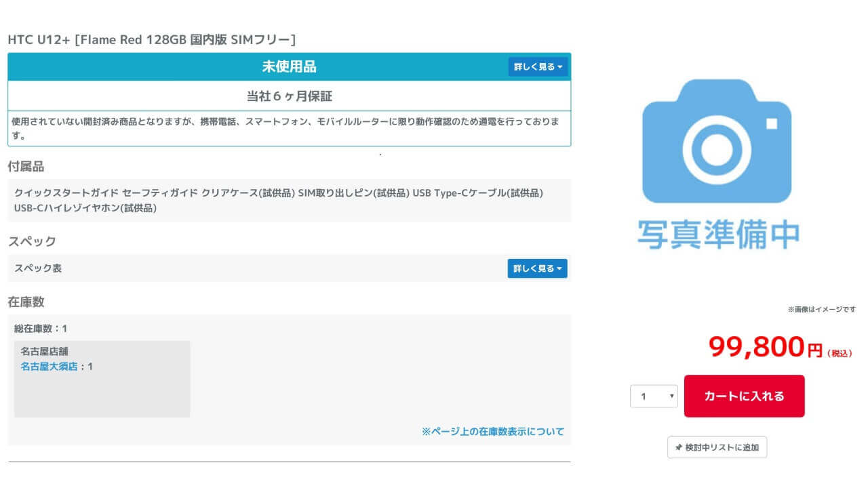Click 検討中リストに追加 button
Viewport: 868px width, 488px height.
pos(717,448)
